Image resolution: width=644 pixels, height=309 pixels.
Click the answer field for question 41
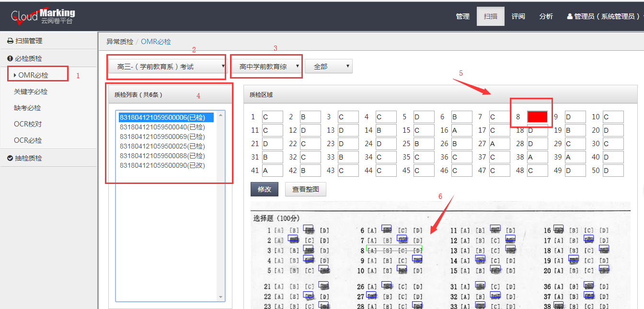(272, 171)
